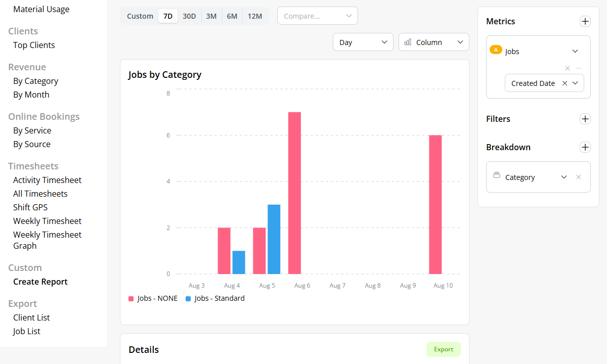Open the Material Usage report
607x364 pixels.
[41, 9]
